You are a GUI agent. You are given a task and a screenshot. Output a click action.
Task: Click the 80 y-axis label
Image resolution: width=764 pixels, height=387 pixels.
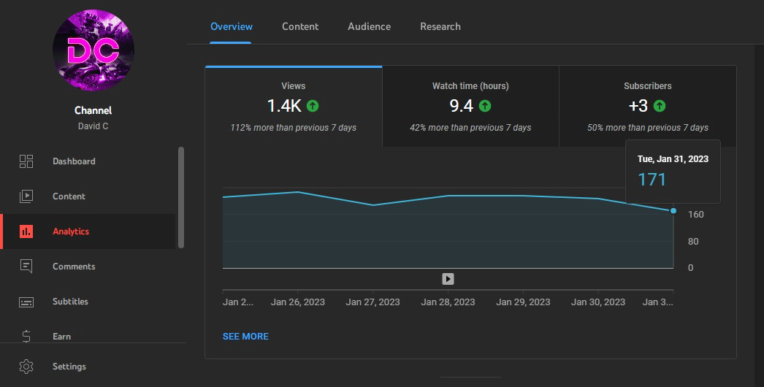coord(693,241)
